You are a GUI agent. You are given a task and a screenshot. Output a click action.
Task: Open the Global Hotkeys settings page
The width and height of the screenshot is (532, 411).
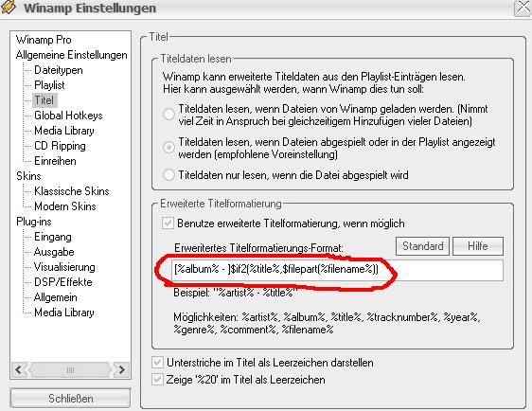68,116
